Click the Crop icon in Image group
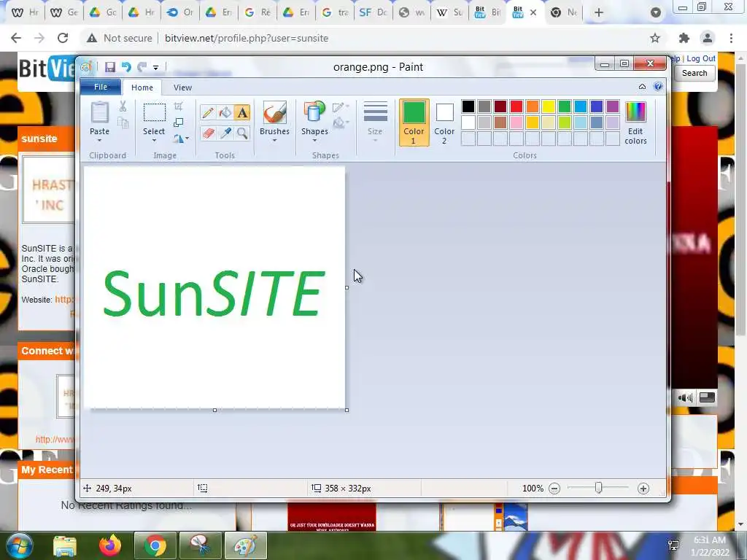The image size is (747, 560). coord(179,106)
